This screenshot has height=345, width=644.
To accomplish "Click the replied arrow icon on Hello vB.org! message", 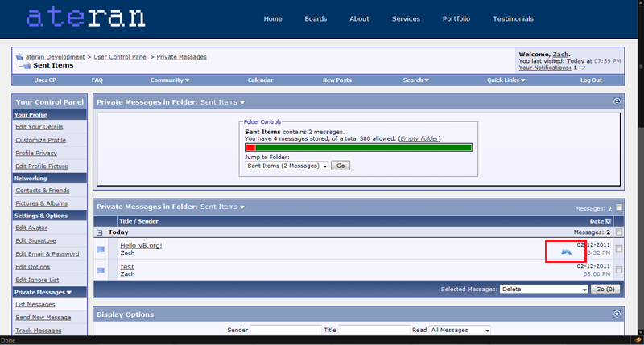I will tap(566, 251).
